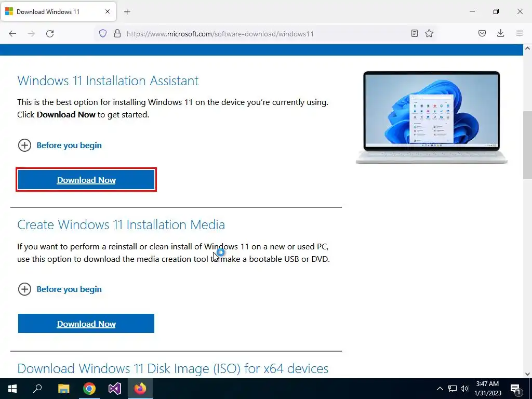
Task: Expand Before you begin under Installation Media
Action: coord(60,289)
